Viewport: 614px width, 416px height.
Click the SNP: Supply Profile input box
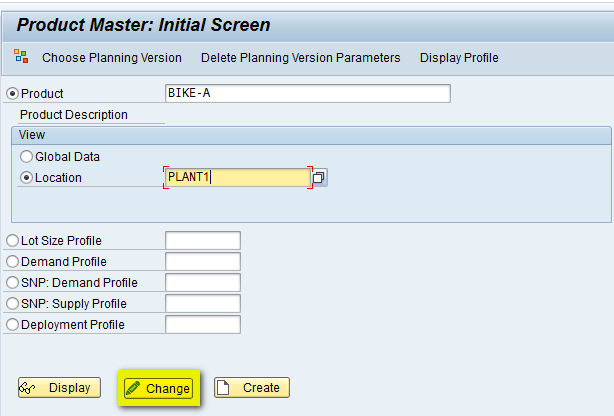point(203,304)
